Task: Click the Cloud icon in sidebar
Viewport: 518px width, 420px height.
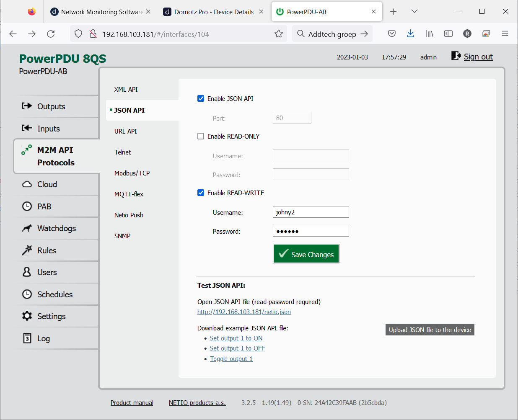Action: (27, 184)
